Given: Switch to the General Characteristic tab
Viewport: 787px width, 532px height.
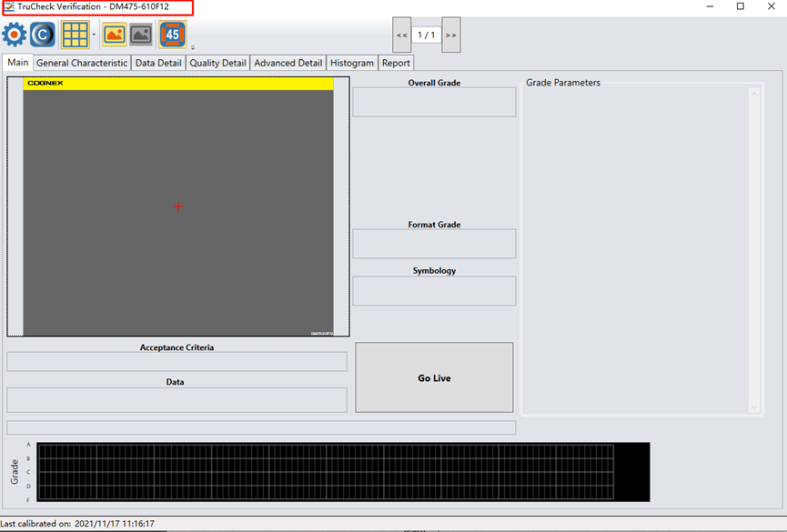Looking at the screenshot, I should (82, 63).
